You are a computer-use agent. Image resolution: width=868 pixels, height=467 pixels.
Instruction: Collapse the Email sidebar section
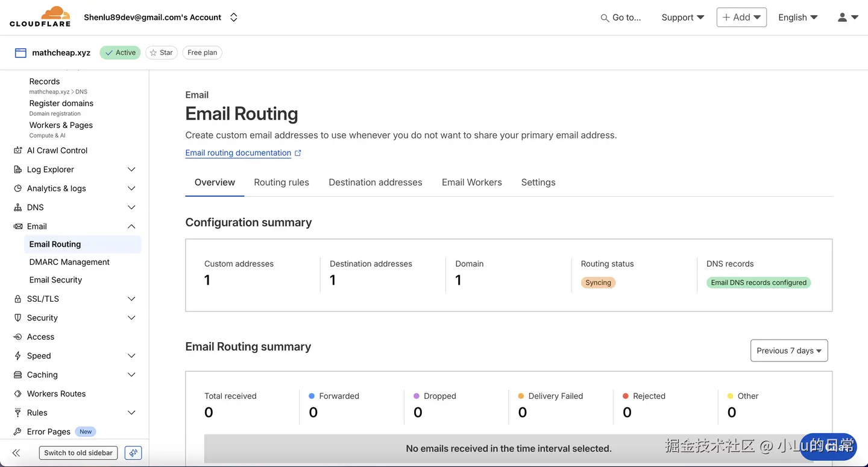pos(131,226)
